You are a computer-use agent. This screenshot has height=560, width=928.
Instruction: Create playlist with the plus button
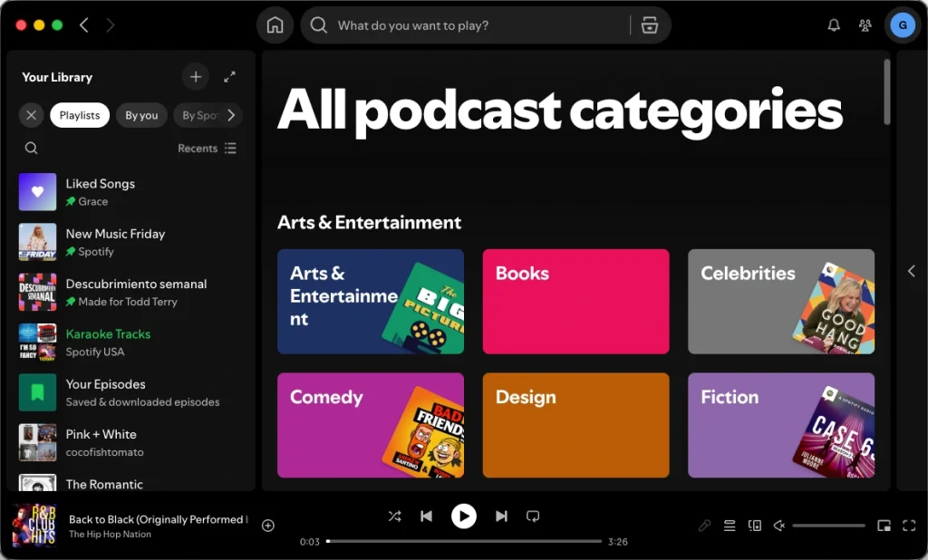[x=196, y=77]
